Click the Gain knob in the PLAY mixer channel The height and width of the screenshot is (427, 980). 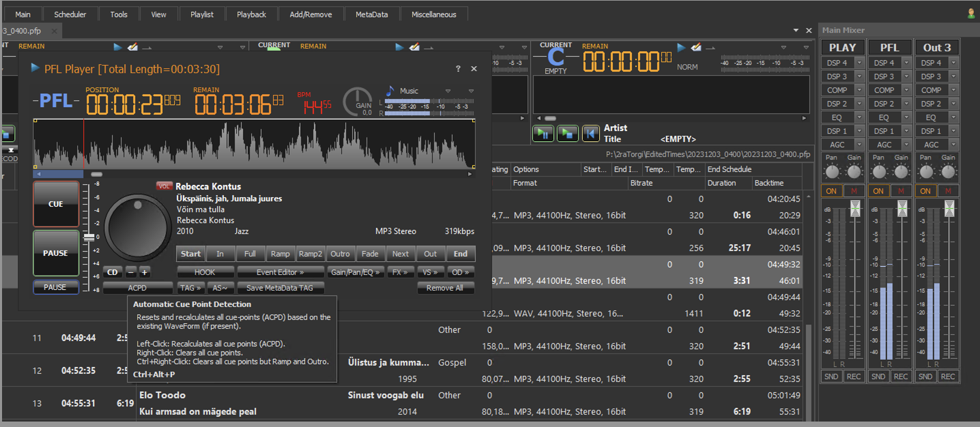854,171
